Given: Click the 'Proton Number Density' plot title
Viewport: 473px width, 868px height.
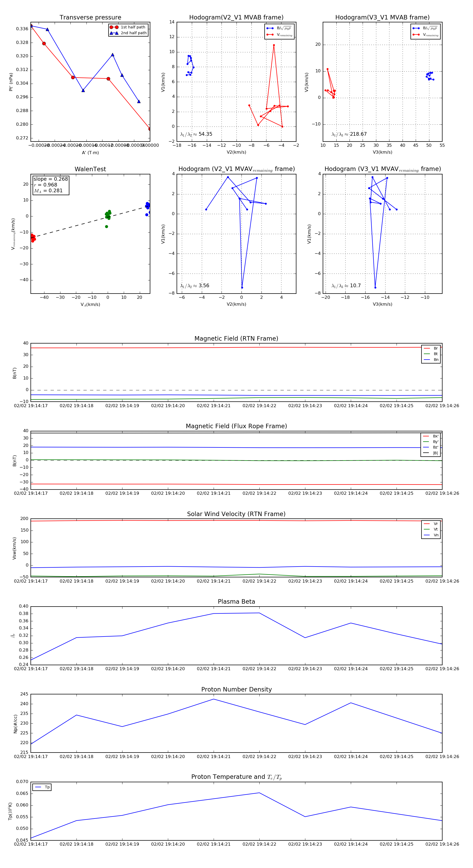Looking at the screenshot, I should click(x=236, y=689).
